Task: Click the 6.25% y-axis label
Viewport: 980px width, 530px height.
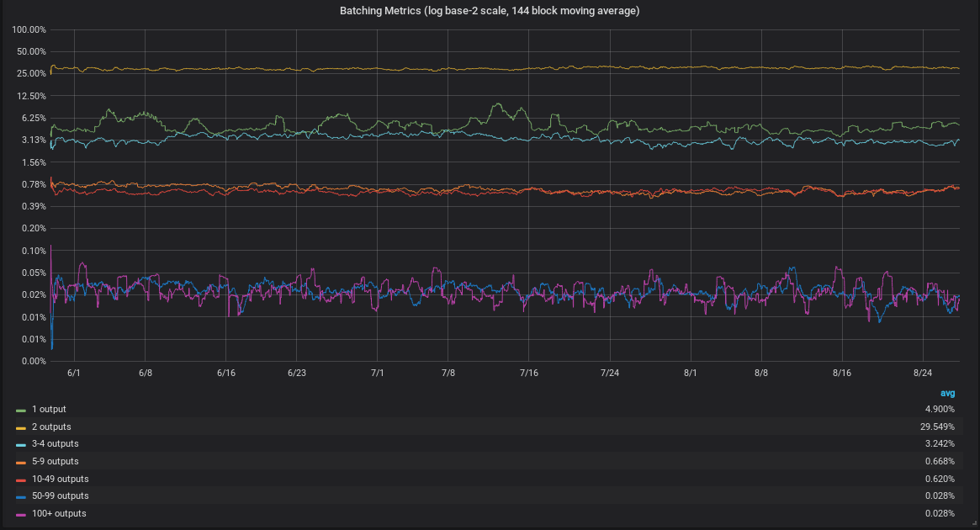Action: pyautogui.click(x=34, y=118)
